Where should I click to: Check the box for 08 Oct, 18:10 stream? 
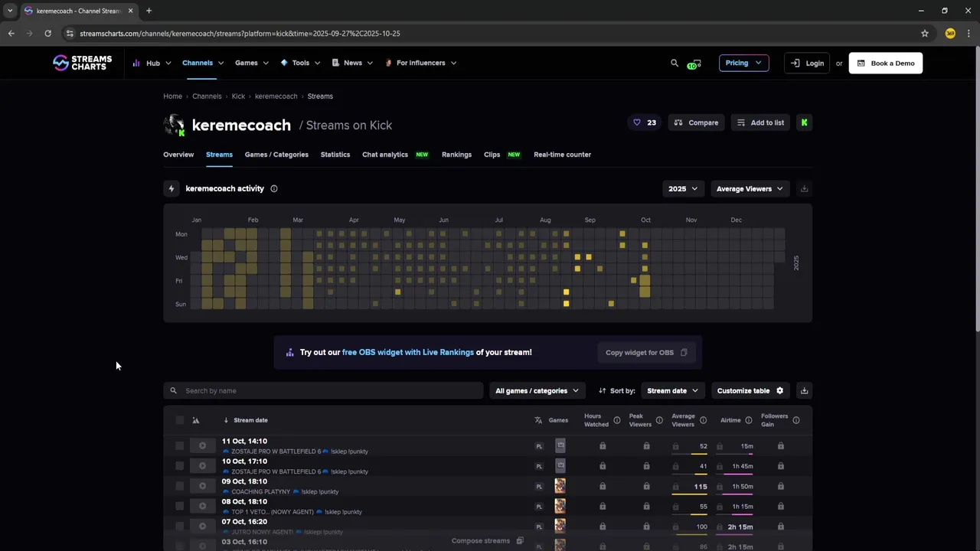click(x=179, y=506)
